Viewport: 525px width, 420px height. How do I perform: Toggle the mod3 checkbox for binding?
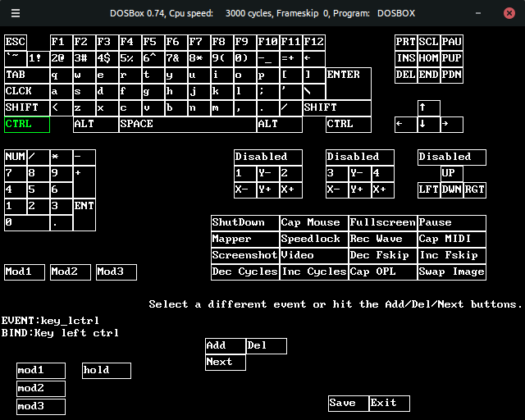41,407
